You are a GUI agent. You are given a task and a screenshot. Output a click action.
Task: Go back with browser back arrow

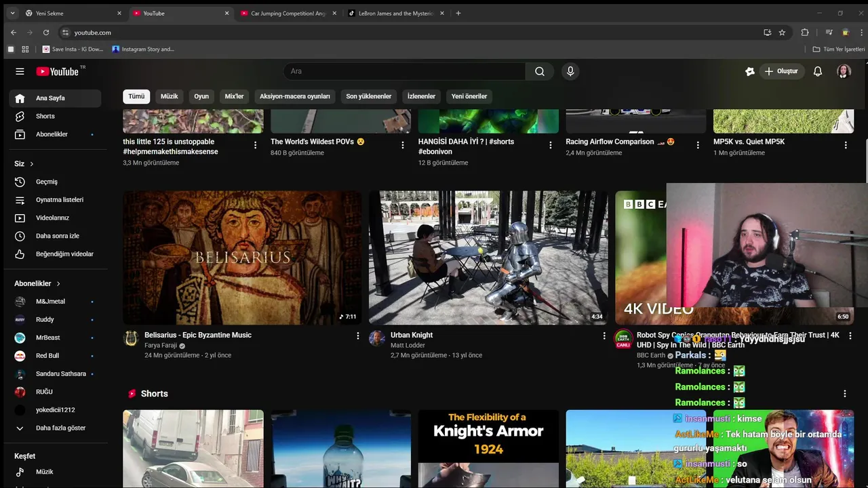14,33
